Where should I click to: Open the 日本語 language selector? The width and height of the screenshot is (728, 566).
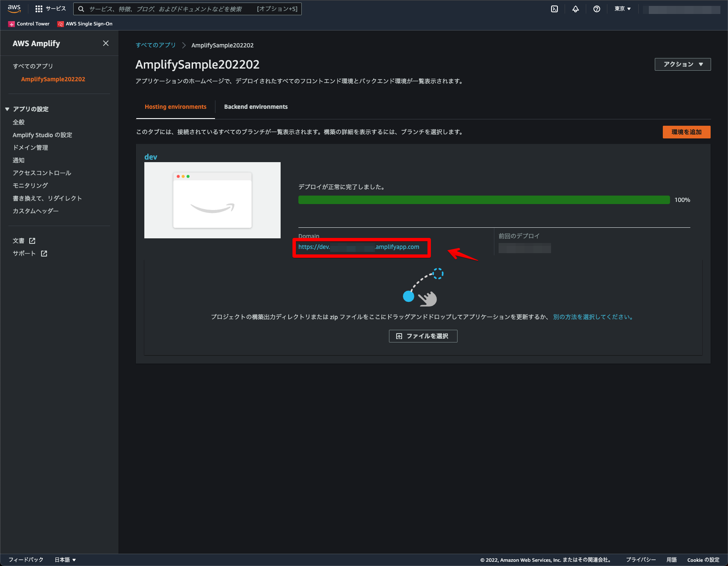[x=65, y=560]
